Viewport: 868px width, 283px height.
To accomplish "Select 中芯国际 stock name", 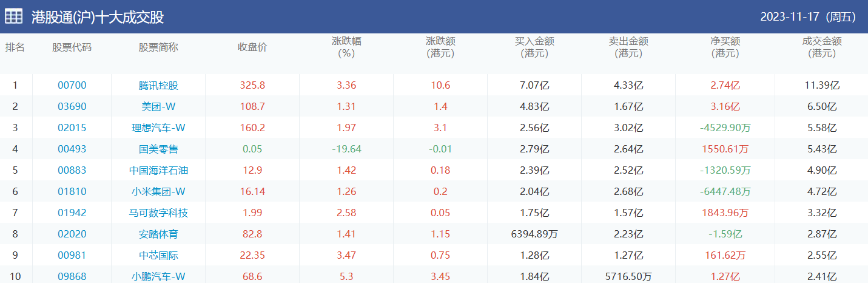I will click(158, 256).
